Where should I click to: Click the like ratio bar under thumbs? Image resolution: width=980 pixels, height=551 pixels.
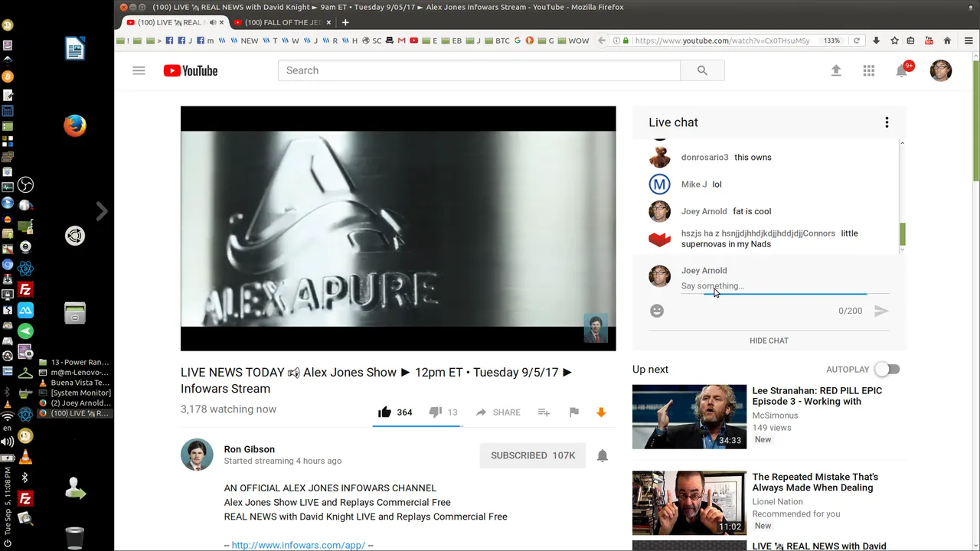click(x=417, y=426)
